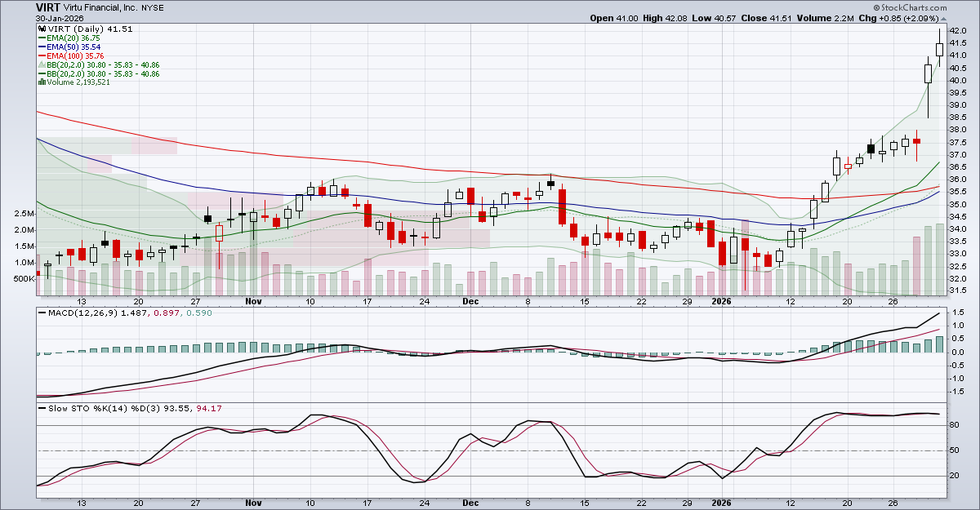Click the 20 level on stochastic axis
Viewport: 980px width, 510px height.
coord(955,475)
